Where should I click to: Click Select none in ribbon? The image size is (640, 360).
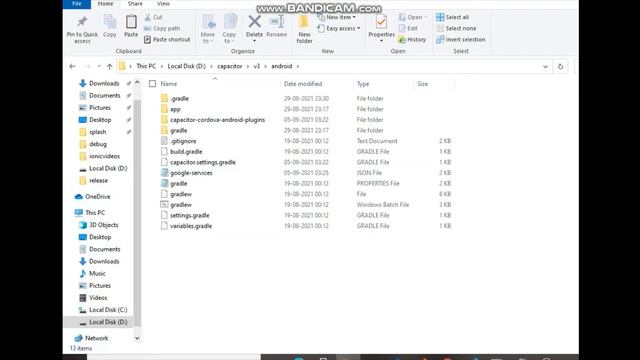(456, 28)
